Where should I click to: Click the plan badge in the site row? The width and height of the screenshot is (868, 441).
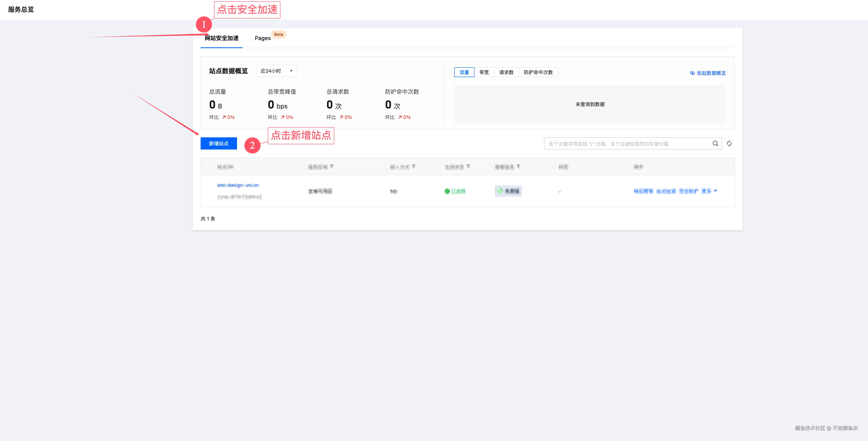[508, 191]
